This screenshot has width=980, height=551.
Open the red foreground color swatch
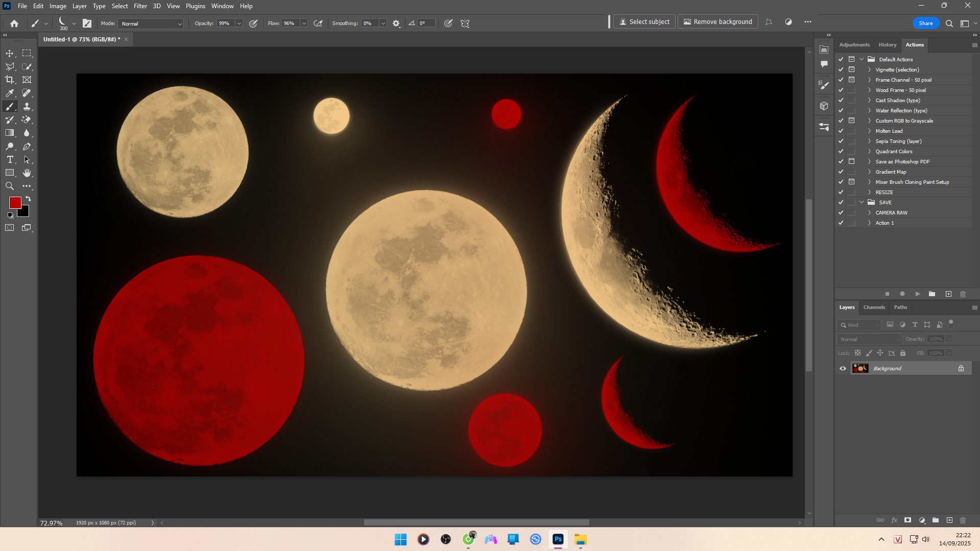(15, 203)
